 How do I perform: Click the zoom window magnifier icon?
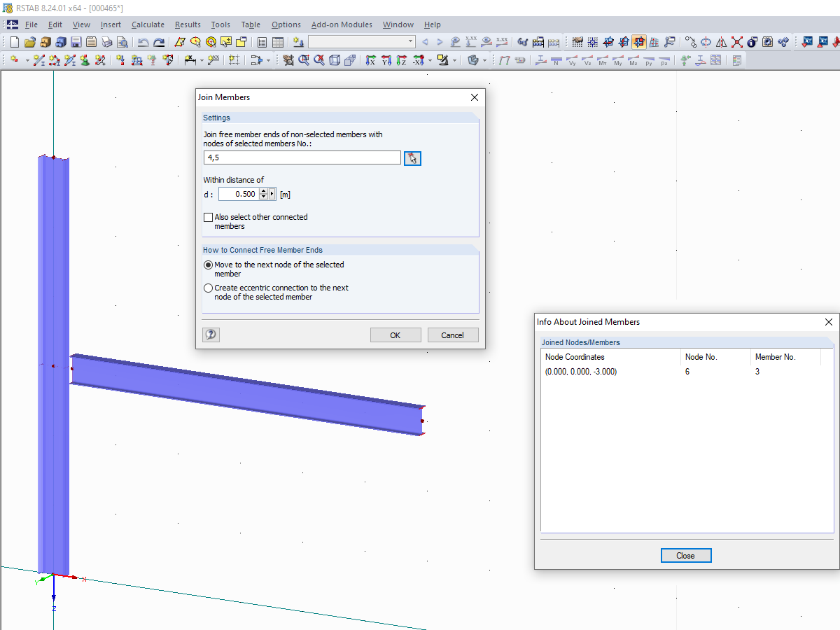coord(304,61)
